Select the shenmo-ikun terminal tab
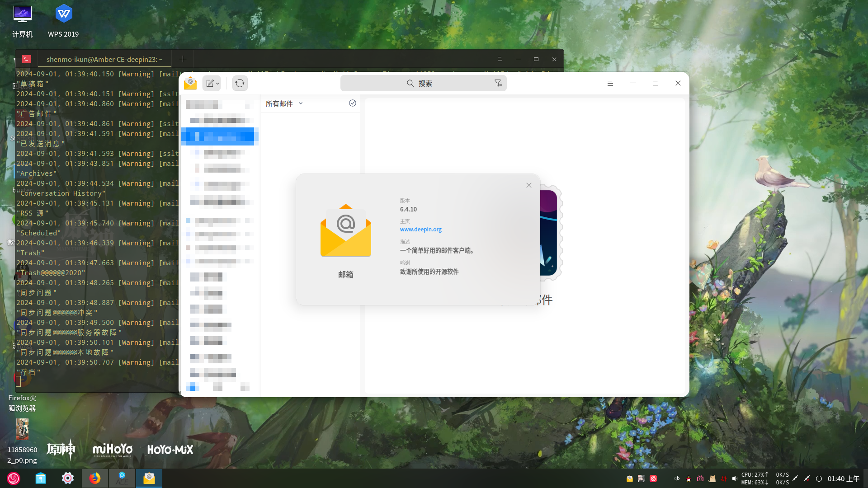 104,59
